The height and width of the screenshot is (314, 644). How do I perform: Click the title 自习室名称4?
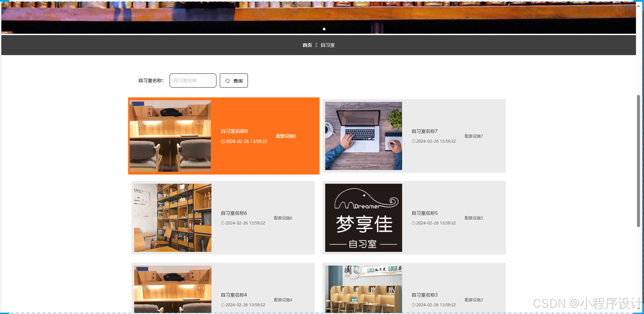pyautogui.click(x=234, y=295)
